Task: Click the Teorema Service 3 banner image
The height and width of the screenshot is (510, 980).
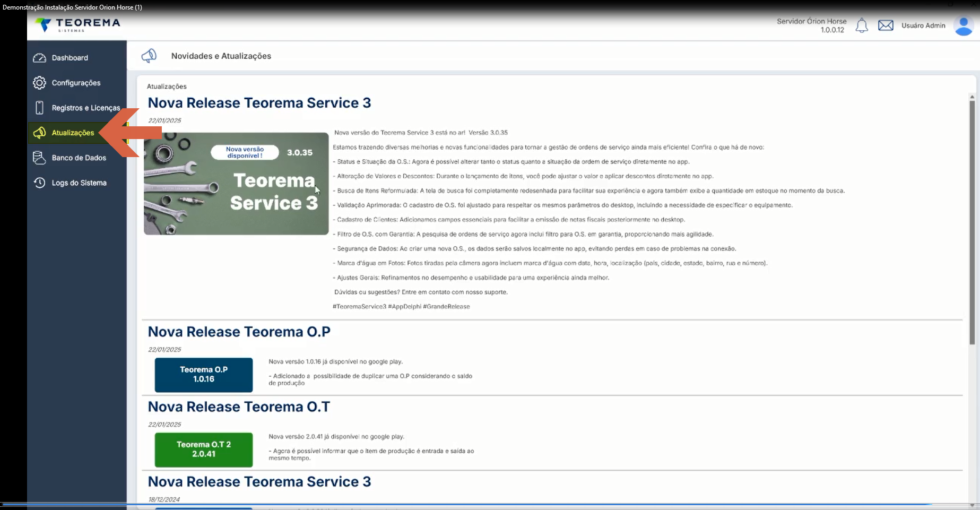Action: pyautogui.click(x=236, y=184)
